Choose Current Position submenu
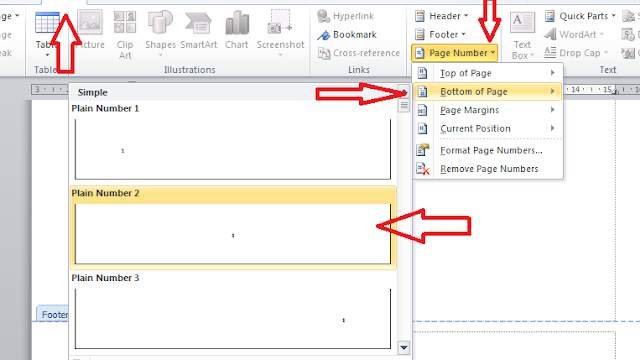Viewport: 640px width, 360px height. [488, 129]
